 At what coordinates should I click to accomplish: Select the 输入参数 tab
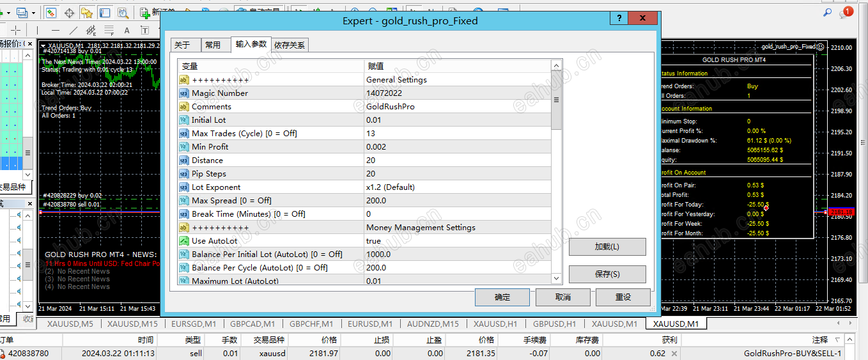(x=251, y=44)
